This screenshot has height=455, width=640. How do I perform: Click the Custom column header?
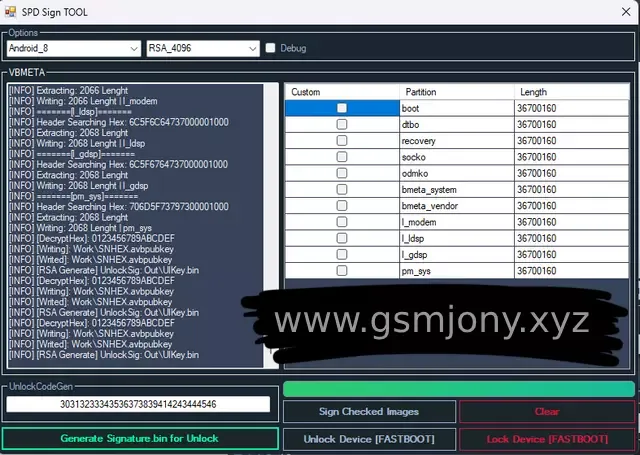342,92
